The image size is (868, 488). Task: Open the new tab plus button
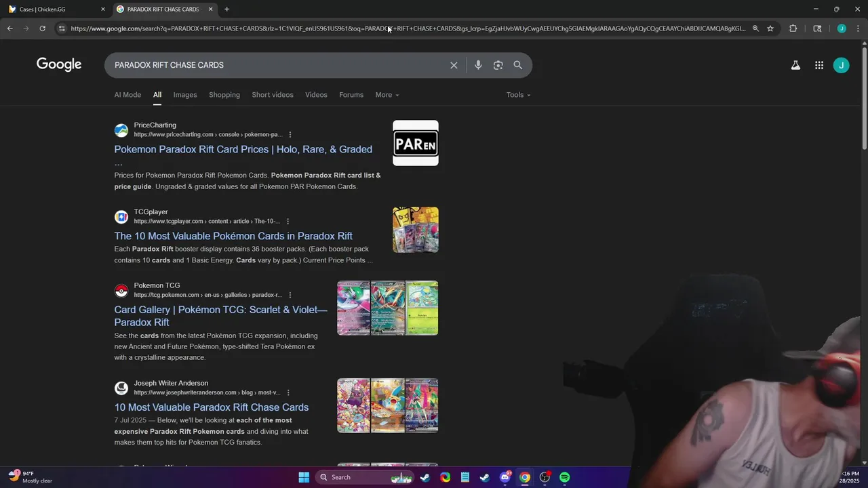226,9
